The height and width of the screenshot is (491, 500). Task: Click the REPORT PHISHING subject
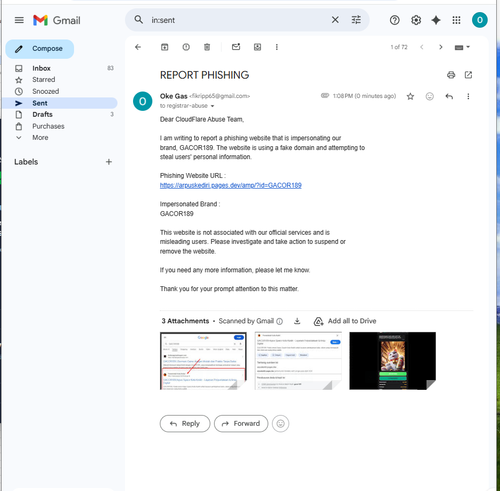204,75
